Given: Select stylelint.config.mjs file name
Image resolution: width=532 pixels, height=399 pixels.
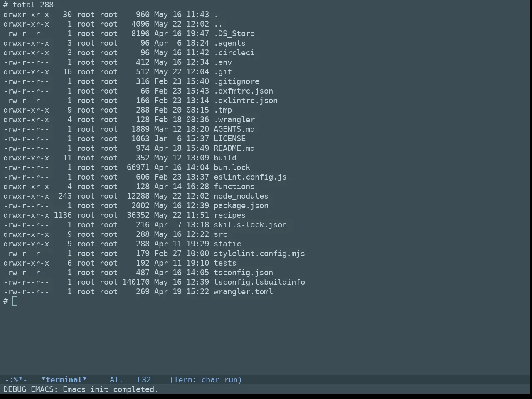Looking at the screenshot, I should pos(259,254).
